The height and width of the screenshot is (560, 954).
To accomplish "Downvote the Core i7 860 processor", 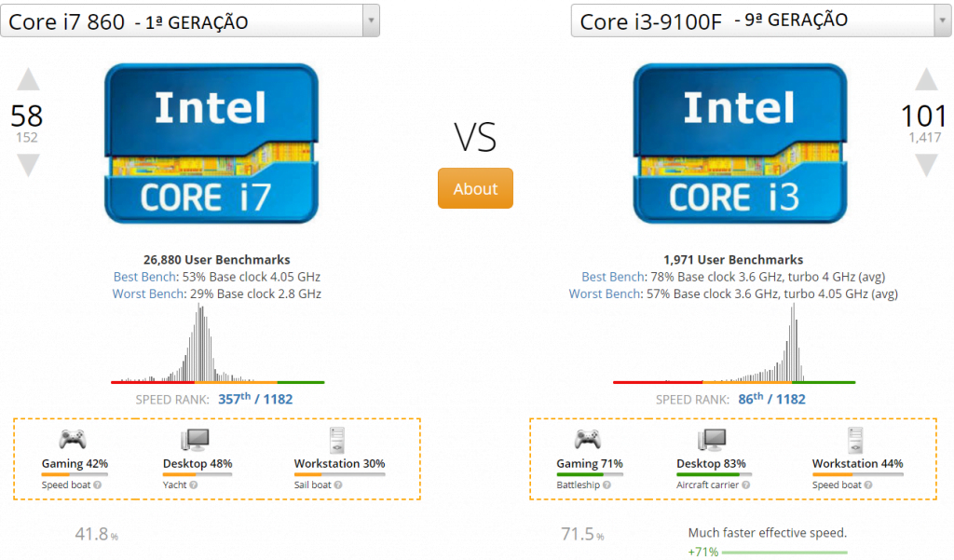I will coord(28,165).
